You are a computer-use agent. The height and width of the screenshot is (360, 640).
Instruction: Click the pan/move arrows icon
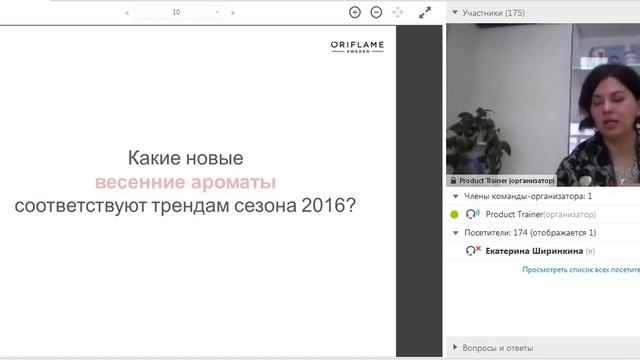(x=398, y=12)
